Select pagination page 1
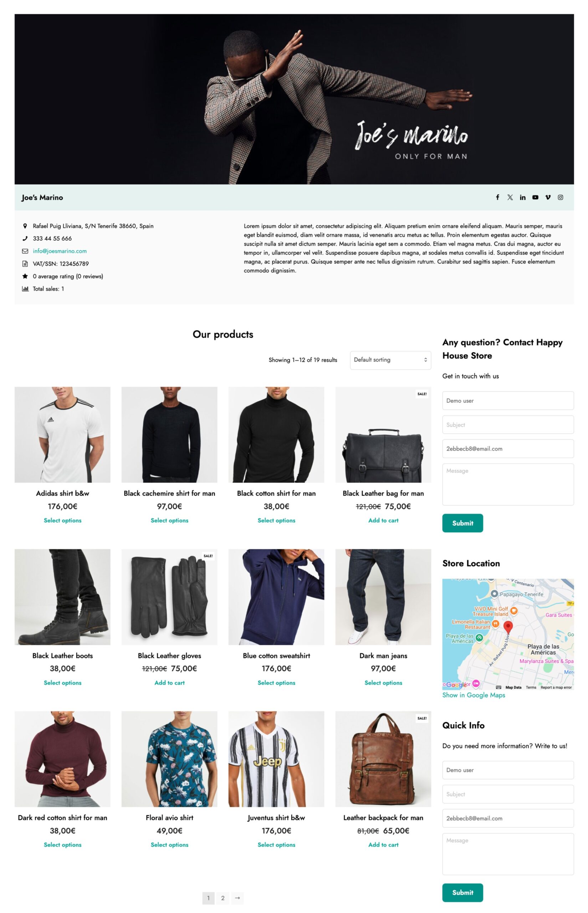The width and height of the screenshot is (588, 913). click(208, 897)
